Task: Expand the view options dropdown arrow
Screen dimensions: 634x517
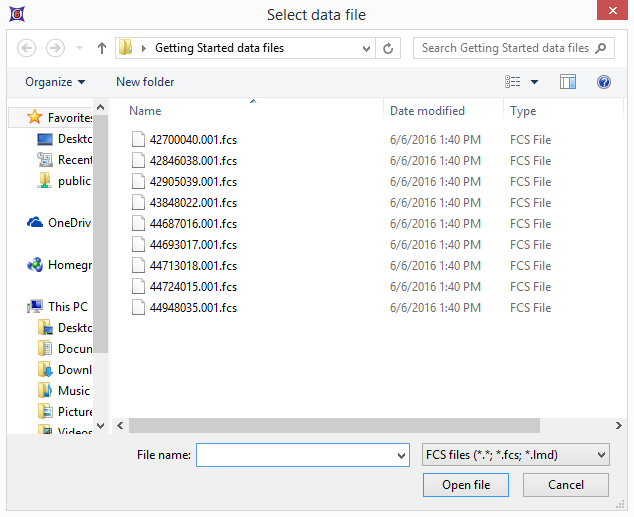Action: [534, 82]
